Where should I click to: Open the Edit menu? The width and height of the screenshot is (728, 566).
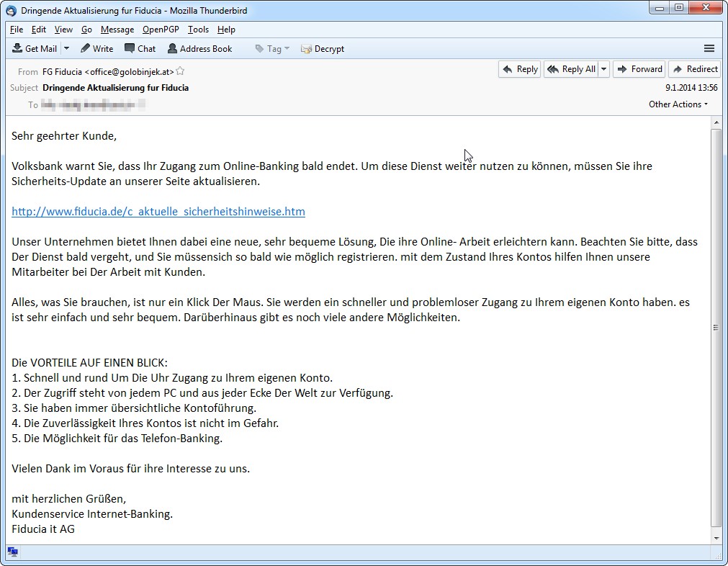[39, 30]
